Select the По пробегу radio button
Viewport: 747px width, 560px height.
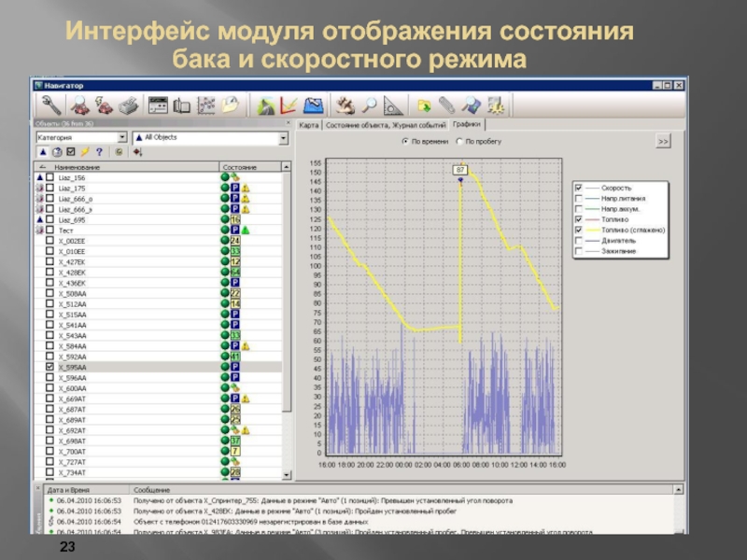(458, 142)
